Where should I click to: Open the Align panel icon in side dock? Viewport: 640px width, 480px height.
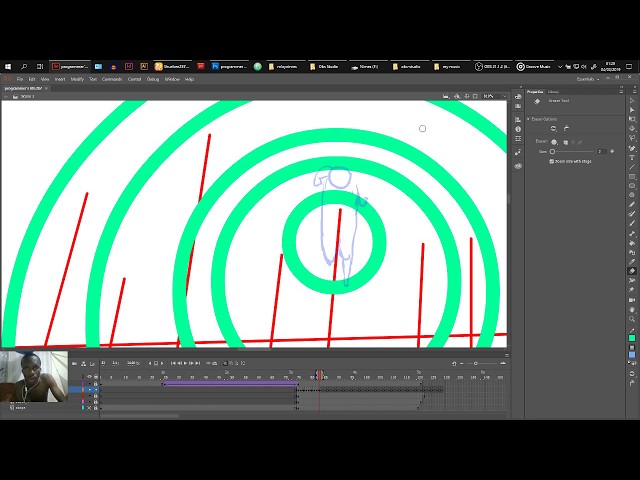click(x=518, y=120)
